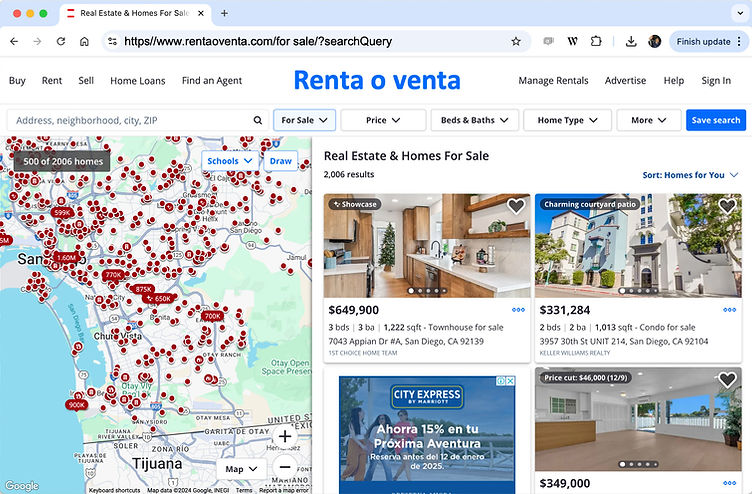View site information icon in address bar
Viewport: 752px width, 494px height.
coord(112,42)
